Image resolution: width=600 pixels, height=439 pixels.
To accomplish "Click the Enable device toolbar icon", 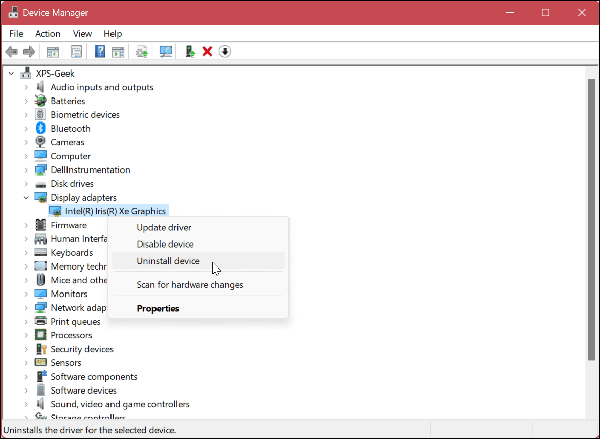I will click(190, 52).
